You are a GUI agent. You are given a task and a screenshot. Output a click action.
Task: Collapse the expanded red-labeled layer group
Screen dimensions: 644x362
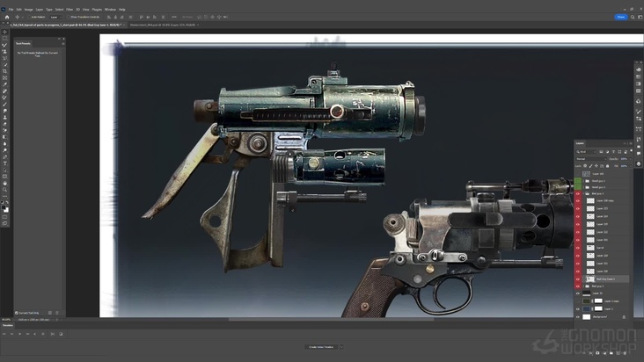click(583, 193)
